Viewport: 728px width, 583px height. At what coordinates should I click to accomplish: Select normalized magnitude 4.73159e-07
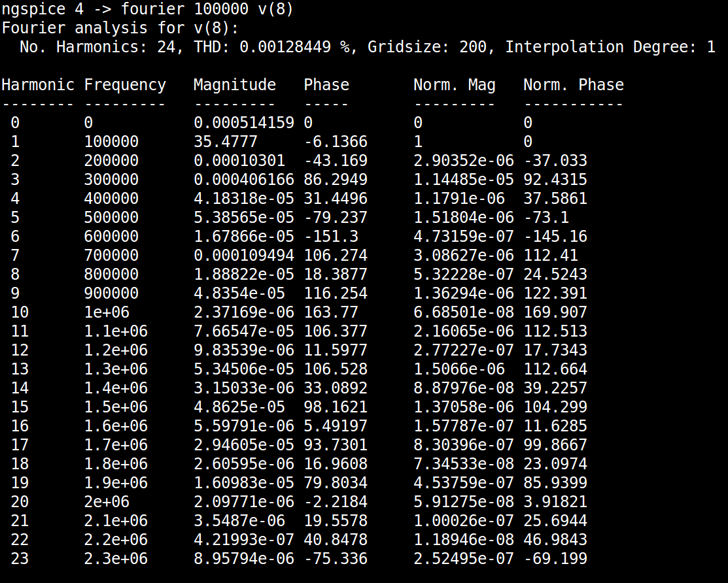tap(464, 237)
